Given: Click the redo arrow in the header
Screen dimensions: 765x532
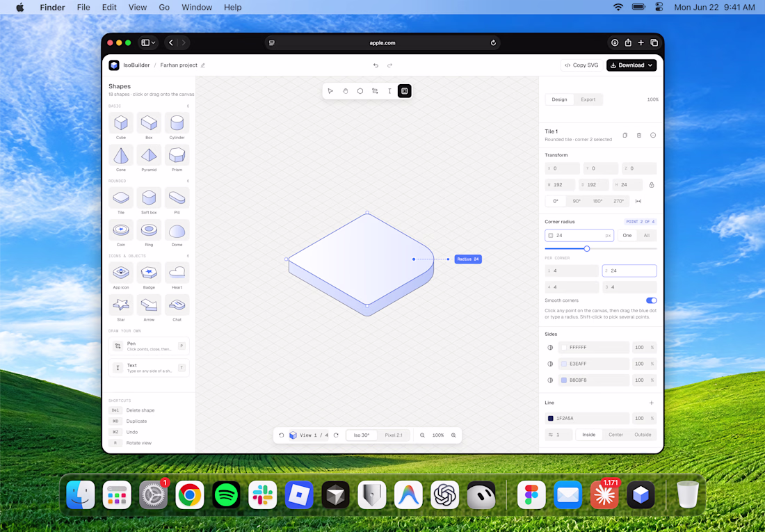Looking at the screenshot, I should click(x=390, y=65).
